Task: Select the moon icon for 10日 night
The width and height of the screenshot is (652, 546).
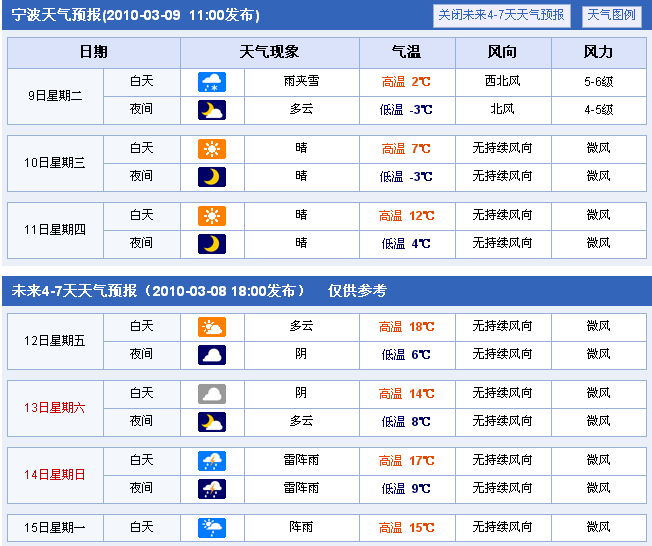Action: [212, 177]
